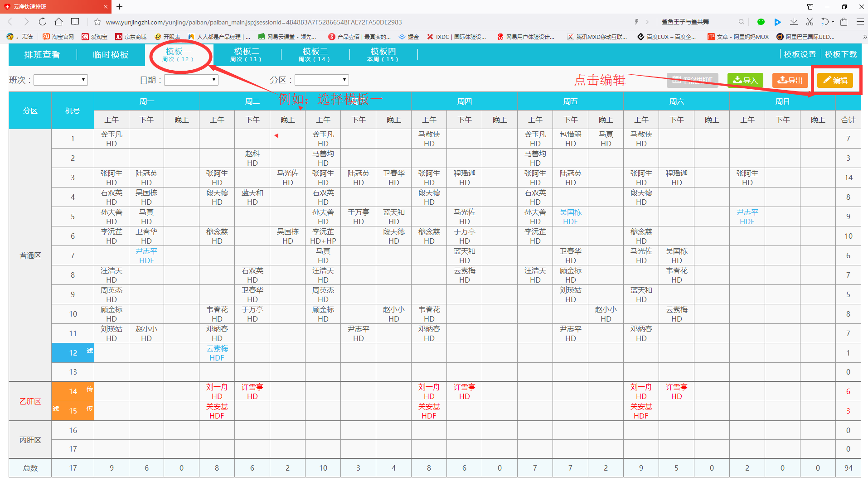The image size is (868, 486).
Task: Open the reading mode book icon
Action: (75, 22)
